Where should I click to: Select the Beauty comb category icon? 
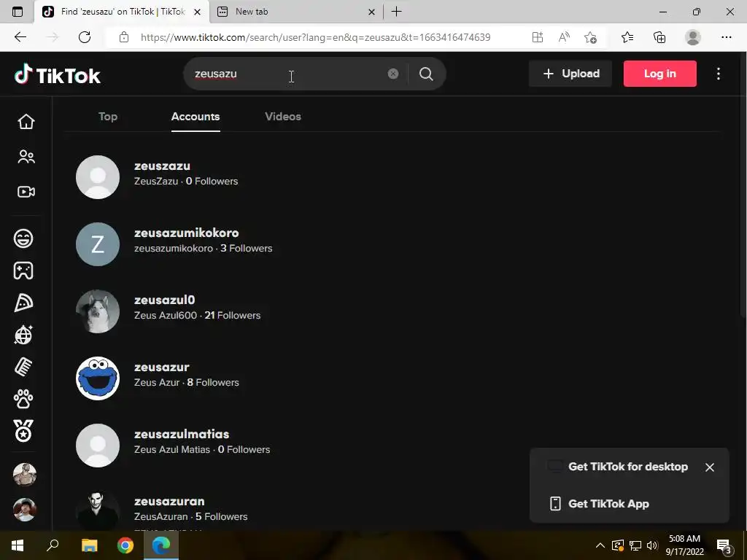[x=23, y=367]
